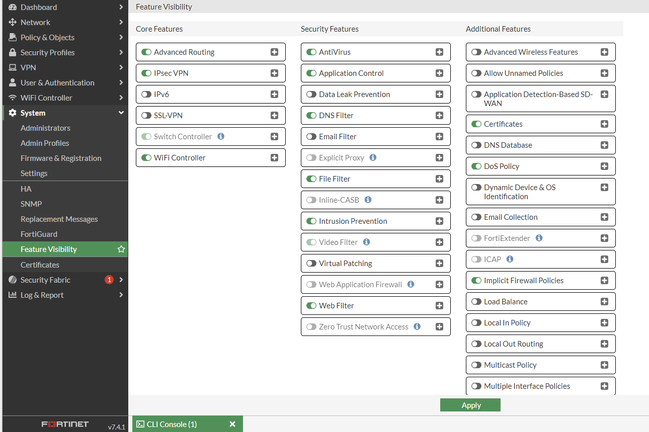
Task: Click info icon for Zero Trust Network Access
Action: (417, 326)
